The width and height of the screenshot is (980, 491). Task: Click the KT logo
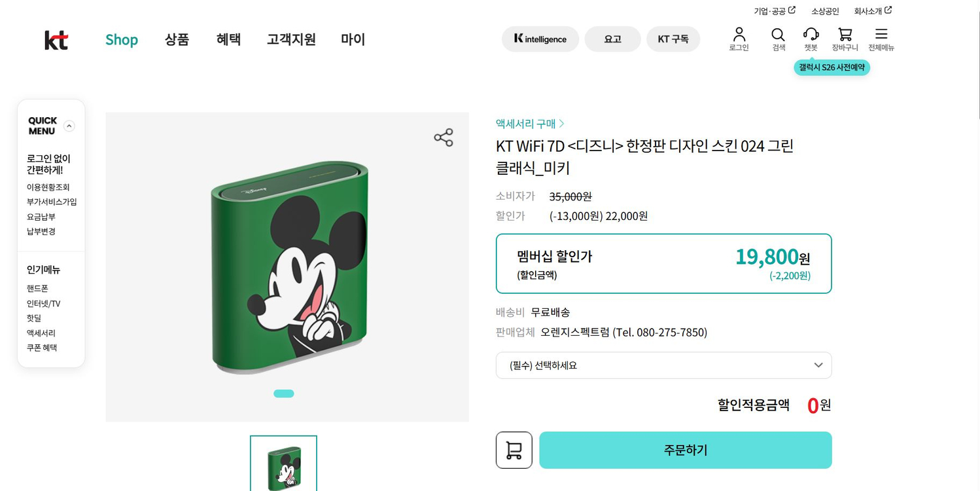click(56, 39)
